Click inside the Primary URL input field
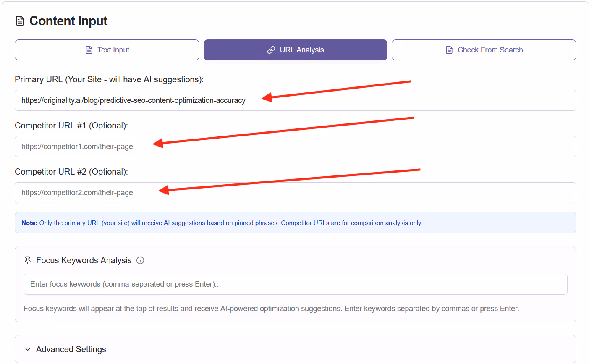 tap(294, 100)
